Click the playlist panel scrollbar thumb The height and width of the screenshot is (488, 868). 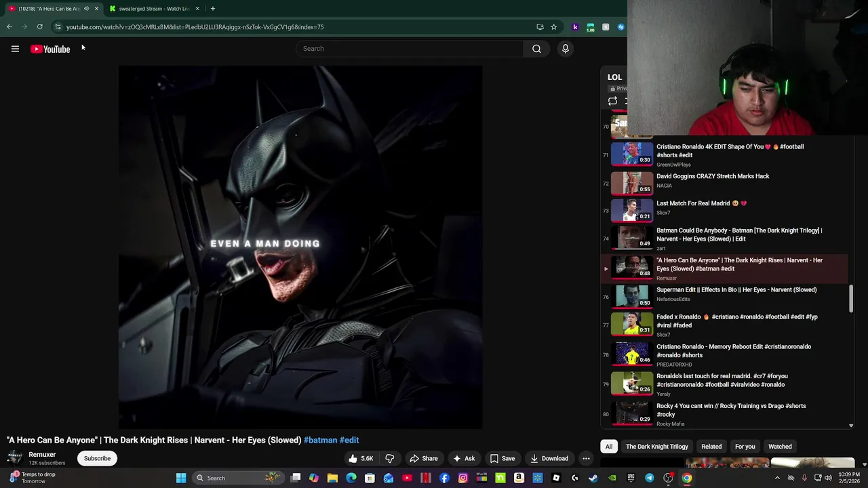click(x=851, y=299)
